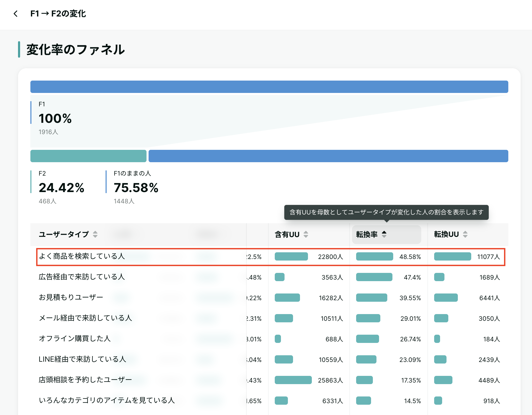Click the 14.5% 転換率 value
532x415 pixels.
pyautogui.click(x=413, y=401)
